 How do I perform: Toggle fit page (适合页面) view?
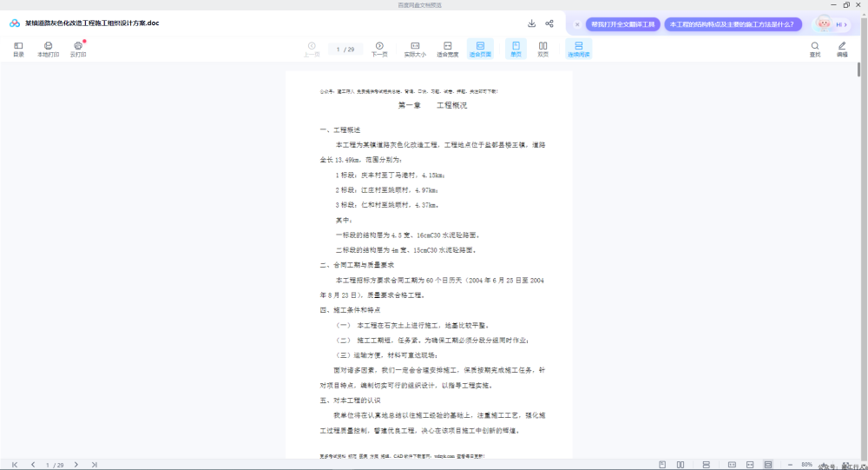[480, 49]
